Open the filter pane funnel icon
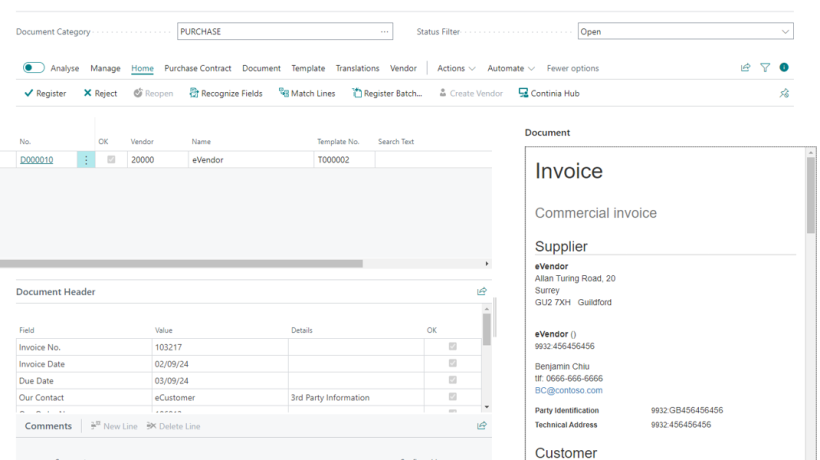Image resolution: width=820 pixels, height=460 pixels. pyautogui.click(x=765, y=68)
